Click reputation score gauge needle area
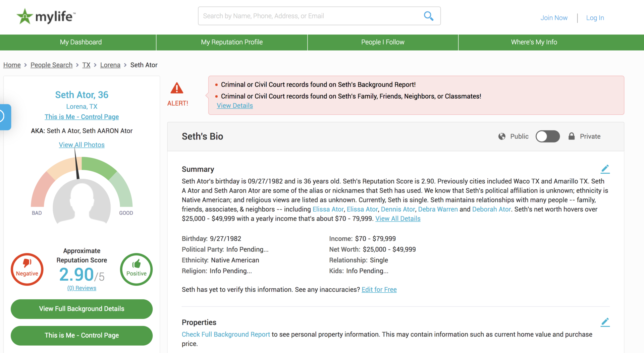644x353 pixels. [77, 164]
